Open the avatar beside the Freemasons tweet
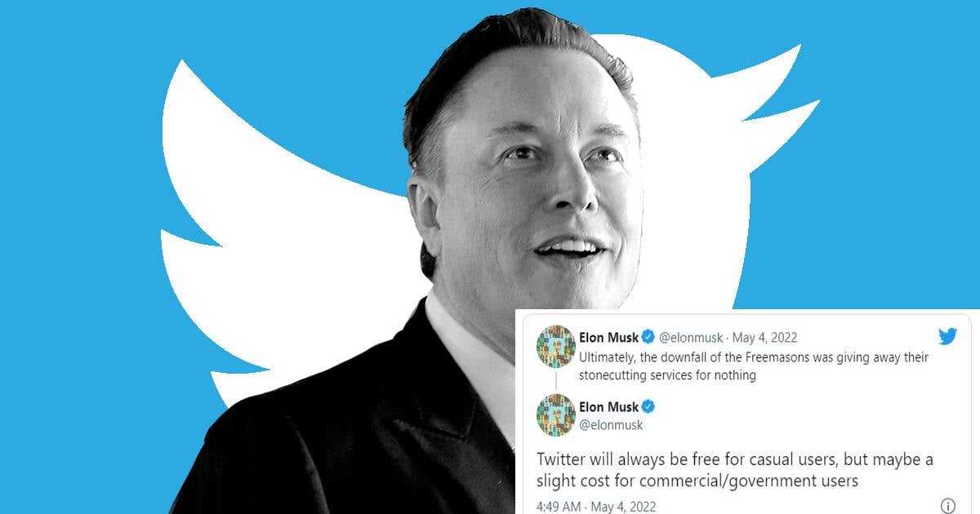 tap(555, 346)
